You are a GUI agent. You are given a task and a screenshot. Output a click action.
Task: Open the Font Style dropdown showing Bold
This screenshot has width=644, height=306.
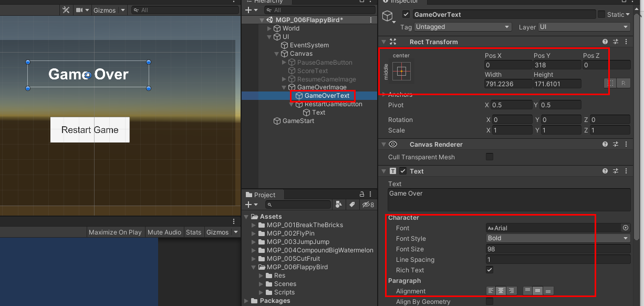point(558,238)
